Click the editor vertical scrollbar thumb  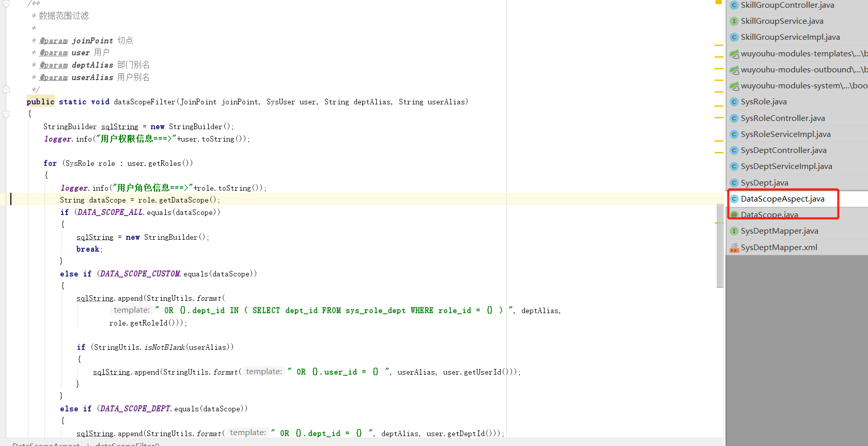720,245
